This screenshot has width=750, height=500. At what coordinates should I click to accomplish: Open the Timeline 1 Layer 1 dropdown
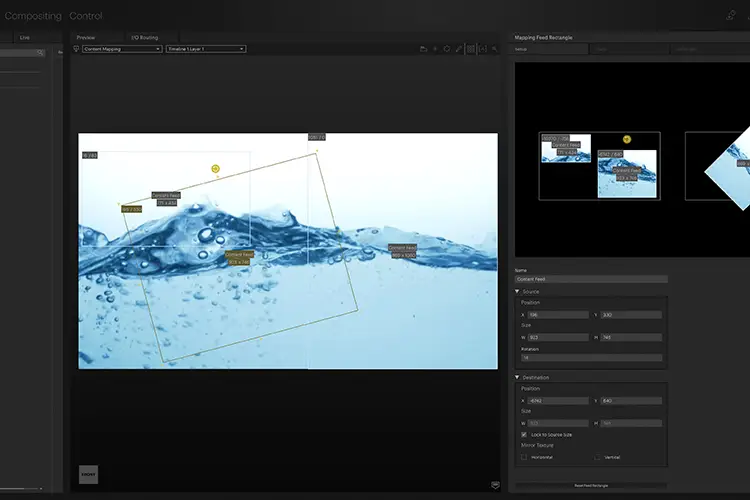pos(206,49)
